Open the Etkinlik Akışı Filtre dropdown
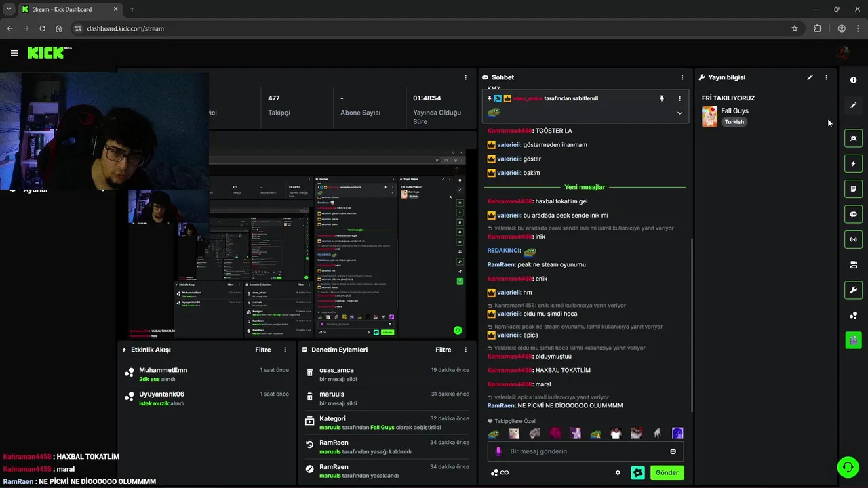 click(x=263, y=350)
